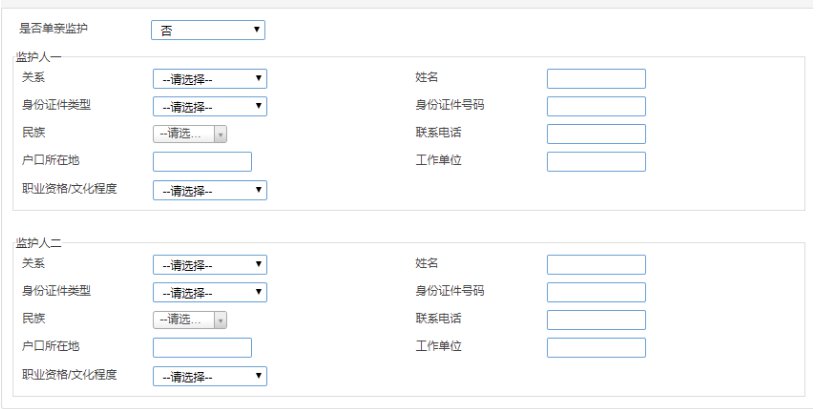Image resolution: width=817 pixels, height=409 pixels.
Task: Focus 身份证件号码 field for 监护人一
Action: pyautogui.click(x=596, y=106)
